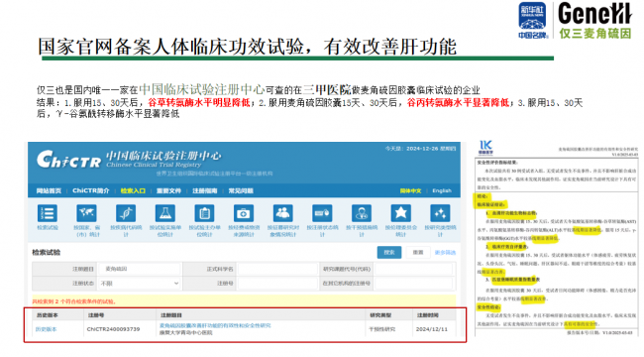
Task: Focus the 研究课题代号(代码) input field
Action: [413, 269]
